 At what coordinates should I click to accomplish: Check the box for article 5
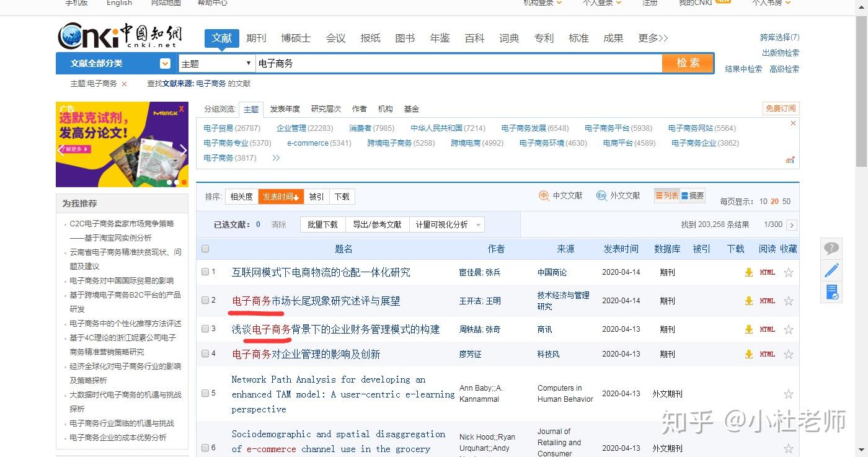(205, 393)
